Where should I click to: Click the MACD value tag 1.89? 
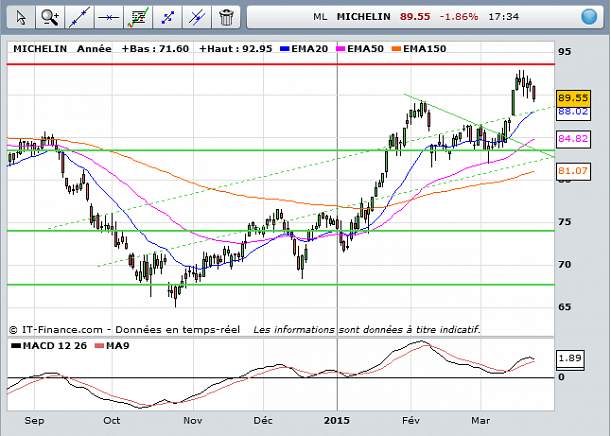click(x=570, y=358)
